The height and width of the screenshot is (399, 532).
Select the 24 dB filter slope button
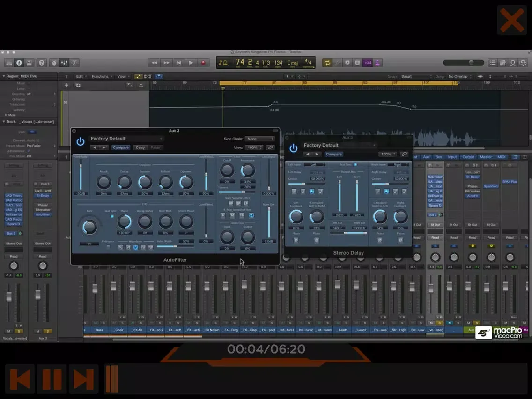251,215
